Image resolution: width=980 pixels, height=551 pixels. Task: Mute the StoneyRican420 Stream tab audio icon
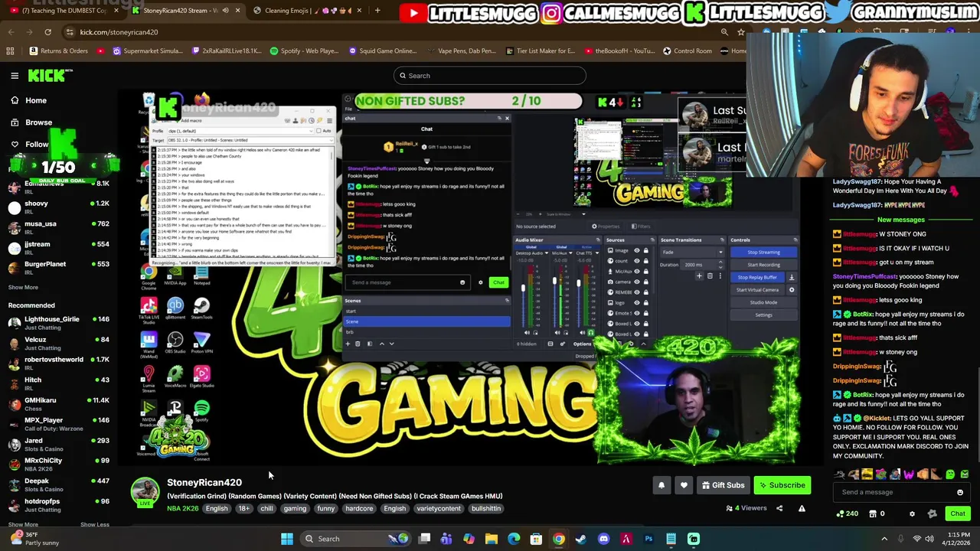[225, 11]
